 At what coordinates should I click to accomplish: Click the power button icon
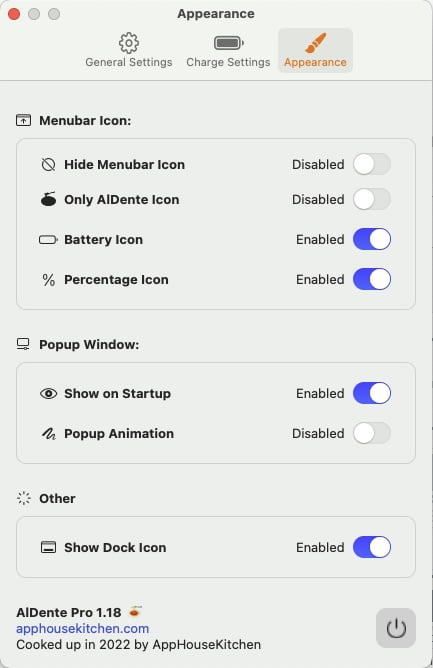click(x=395, y=628)
